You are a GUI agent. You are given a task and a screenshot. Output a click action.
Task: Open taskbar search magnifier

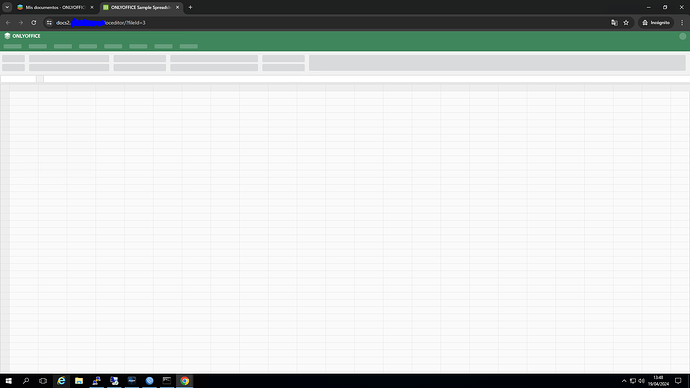tap(26, 381)
